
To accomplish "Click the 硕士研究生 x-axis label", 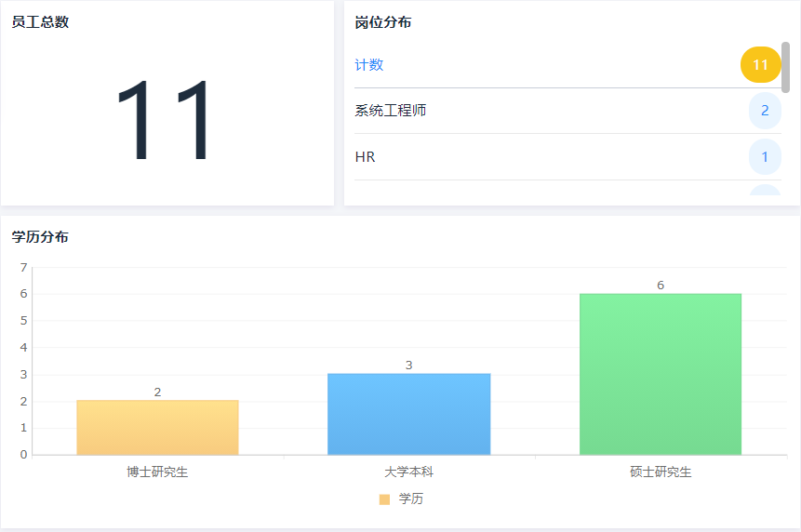I will click(661, 472).
